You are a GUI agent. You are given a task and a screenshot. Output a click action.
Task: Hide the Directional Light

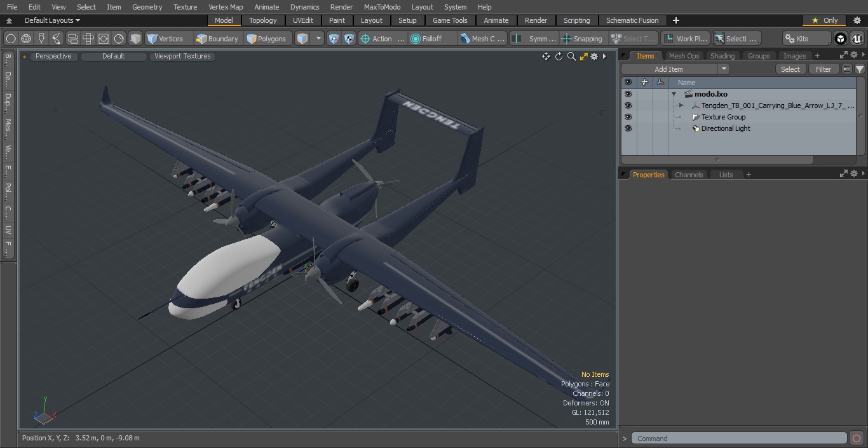point(628,128)
